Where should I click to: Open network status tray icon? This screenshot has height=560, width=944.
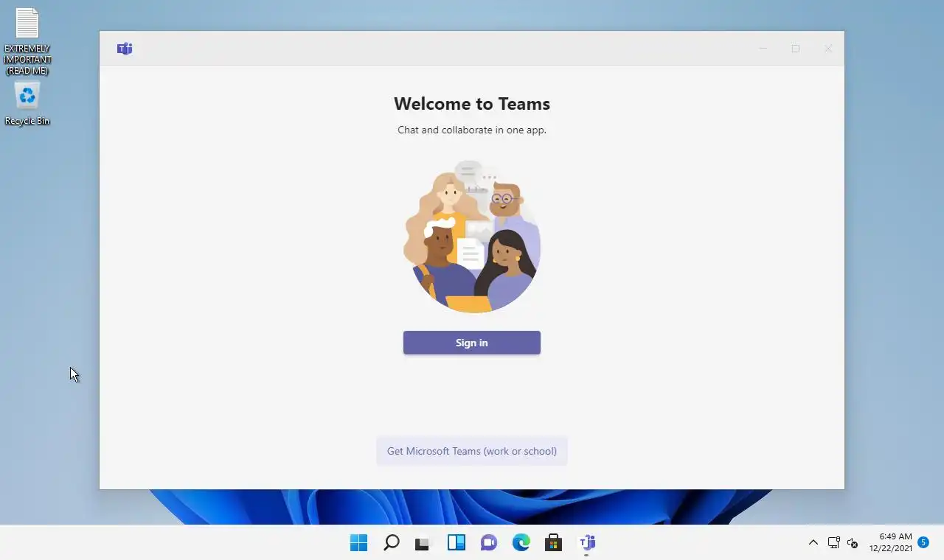[x=833, y=543]
